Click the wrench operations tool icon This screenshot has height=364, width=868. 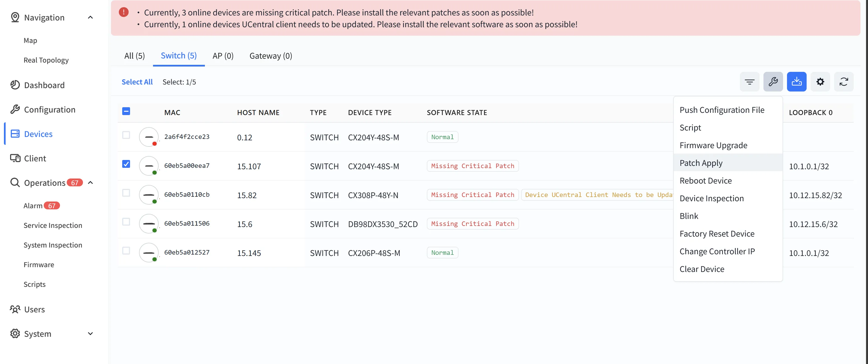pos(773,82)
